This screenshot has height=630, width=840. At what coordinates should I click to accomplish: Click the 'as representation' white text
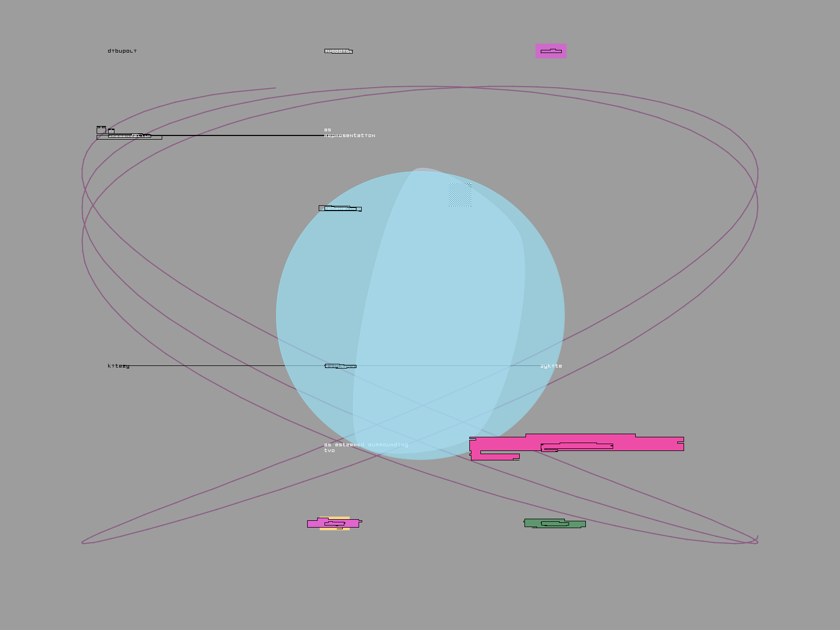pos(349,132)
